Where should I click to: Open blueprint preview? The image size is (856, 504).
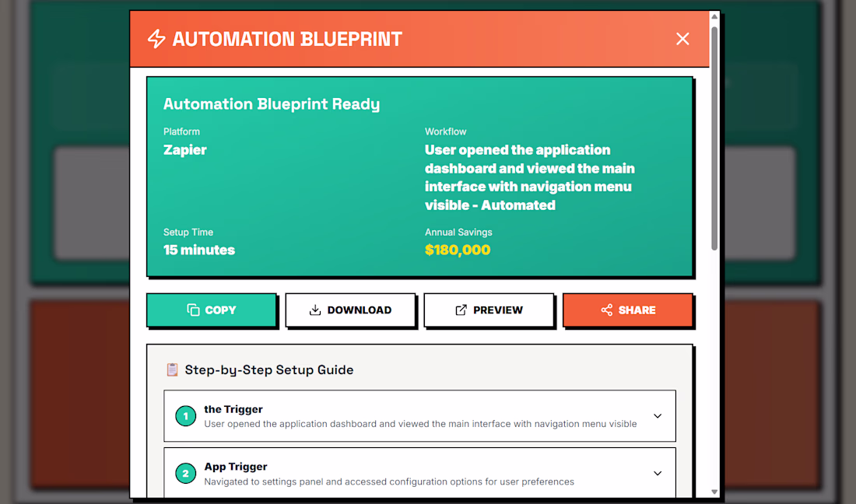(489, 310)
